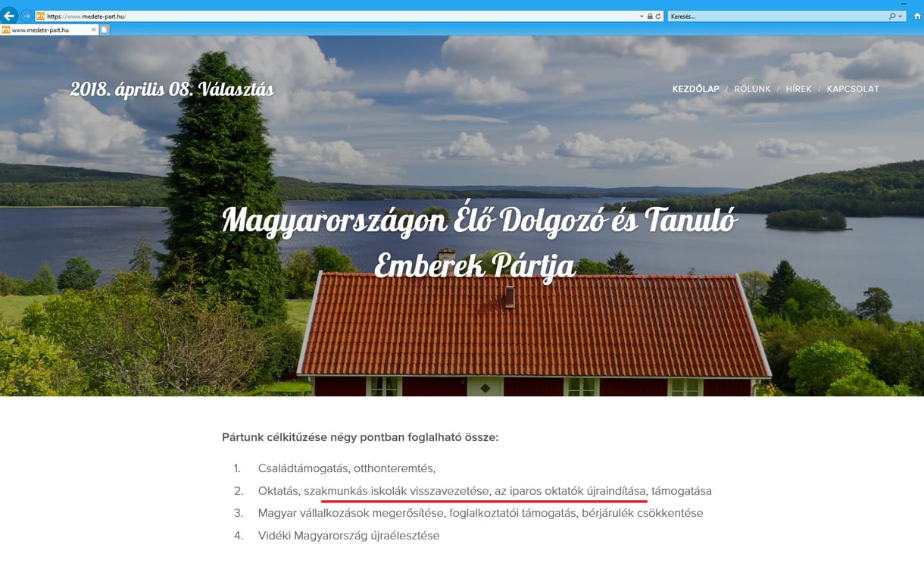This screenshot has width=924, height=563.
Task: Click the Magyar vállalkozások megerősítése list item
Action: 480,513
